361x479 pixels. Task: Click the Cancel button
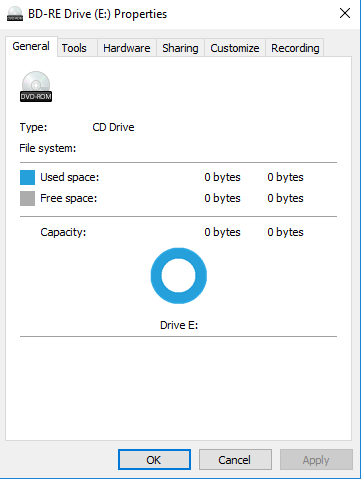235,460
